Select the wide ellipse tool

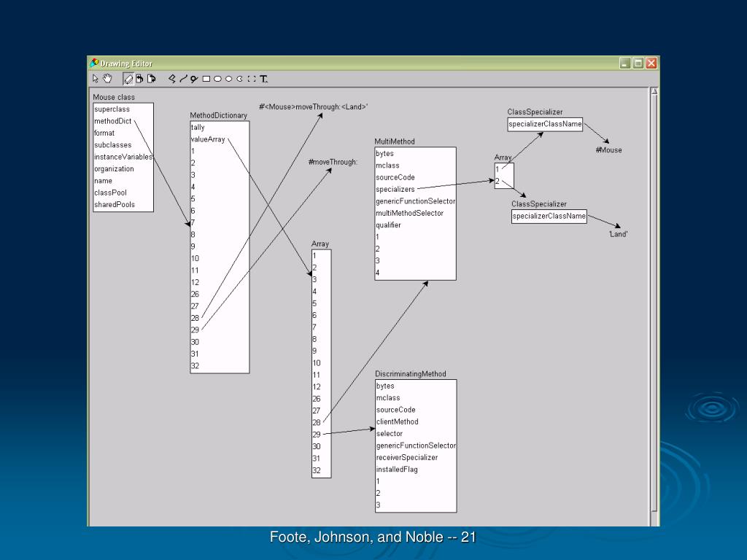[x=217, y=79]
